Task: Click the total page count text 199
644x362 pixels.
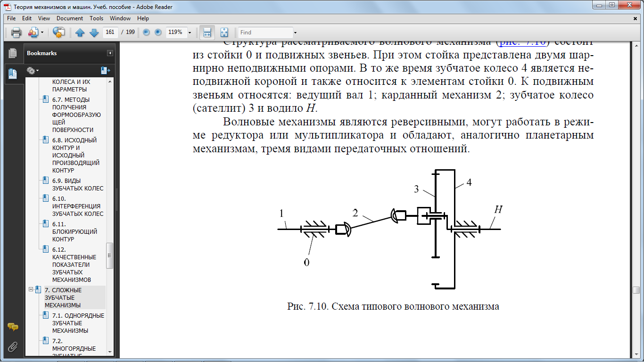Action: tap(130, 33)
